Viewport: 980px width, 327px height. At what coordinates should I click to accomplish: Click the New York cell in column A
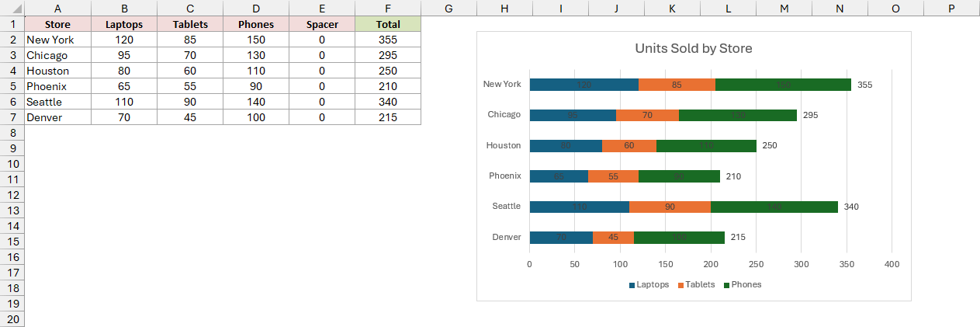57,40
